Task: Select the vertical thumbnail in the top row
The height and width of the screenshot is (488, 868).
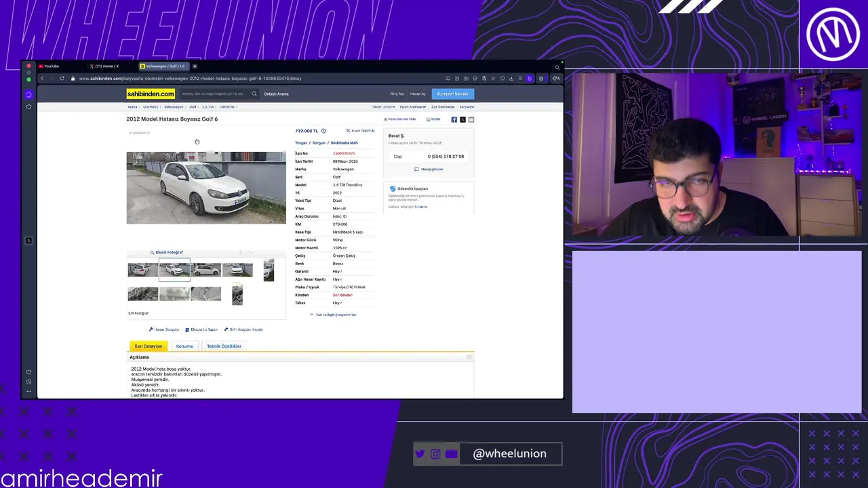Action: tap(269, 270)
